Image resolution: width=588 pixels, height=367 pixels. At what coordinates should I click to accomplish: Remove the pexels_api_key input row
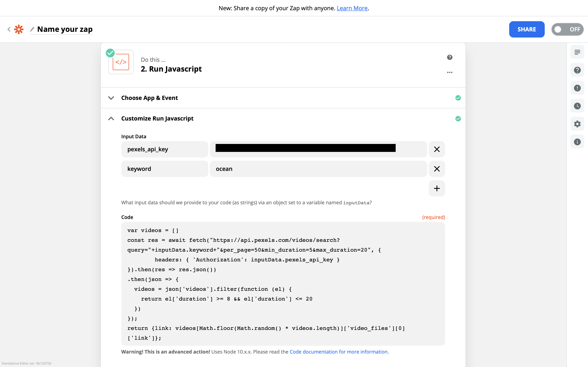coord(437,149)
